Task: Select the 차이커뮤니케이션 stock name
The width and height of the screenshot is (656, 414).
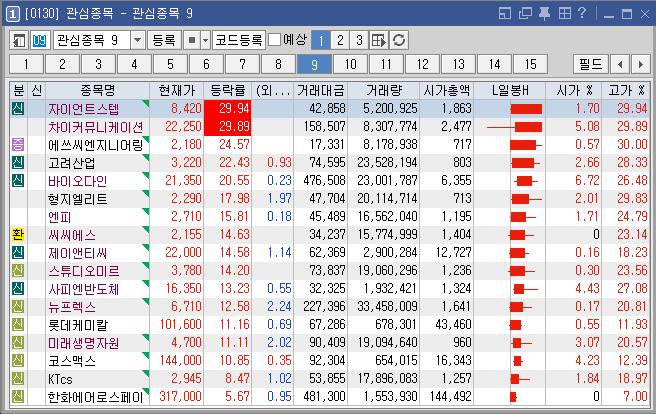Action: pos(96,127)
